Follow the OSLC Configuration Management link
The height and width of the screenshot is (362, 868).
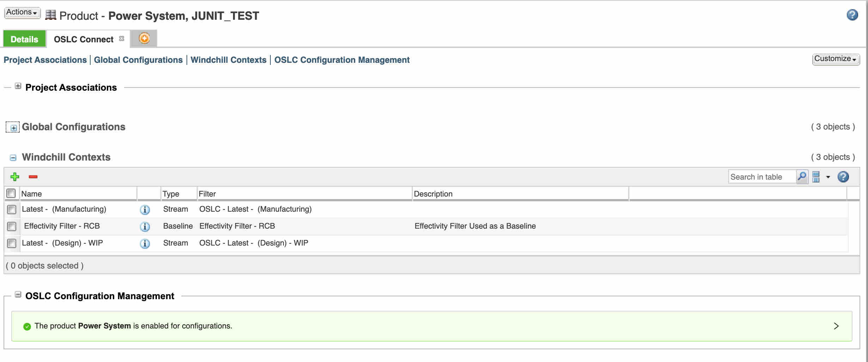[342, 60]
